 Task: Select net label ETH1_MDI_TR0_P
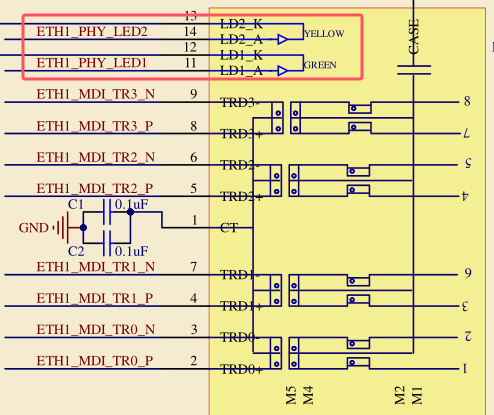(x=95, y=361)
